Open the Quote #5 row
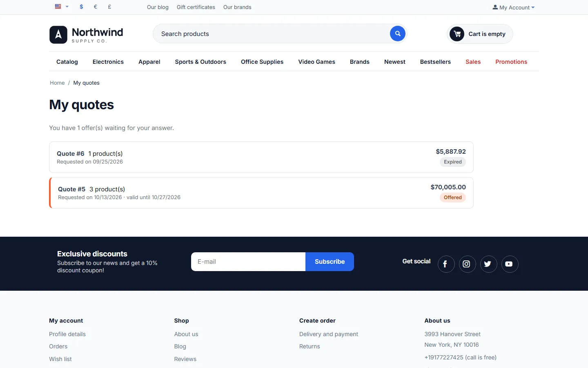588x368 pixels. click(261, 193)
